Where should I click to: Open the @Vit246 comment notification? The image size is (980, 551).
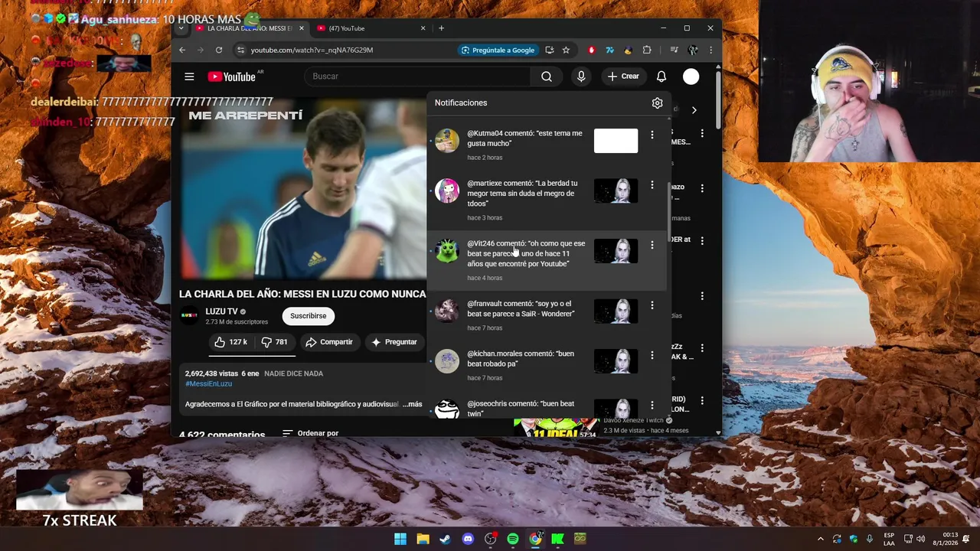coord(547,260)
